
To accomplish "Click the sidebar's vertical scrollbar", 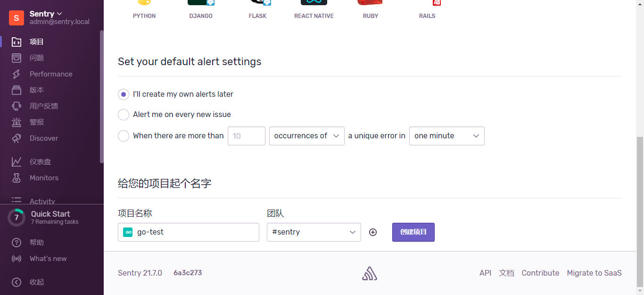I will point(101,97).
